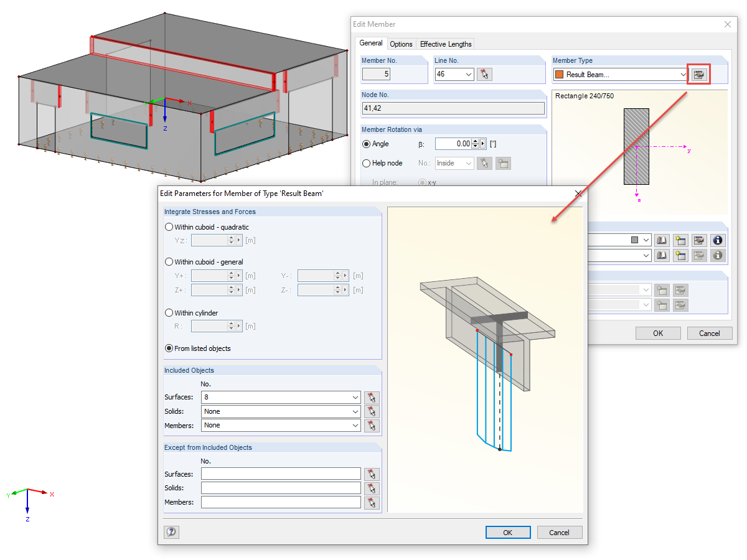The width and height of the screenshot is (747, 560).
Task: Select Help node rotation option
Action: 366,163
